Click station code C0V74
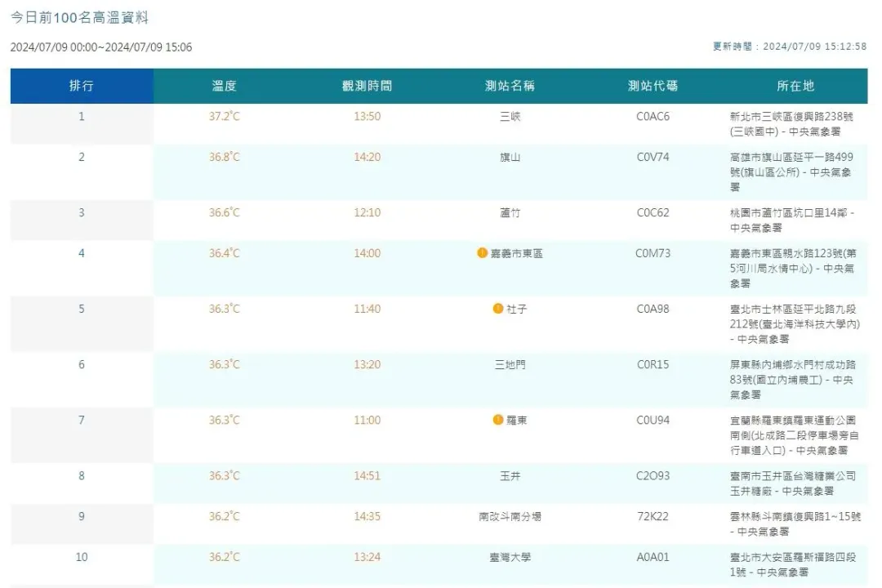 tap(653, 157)
